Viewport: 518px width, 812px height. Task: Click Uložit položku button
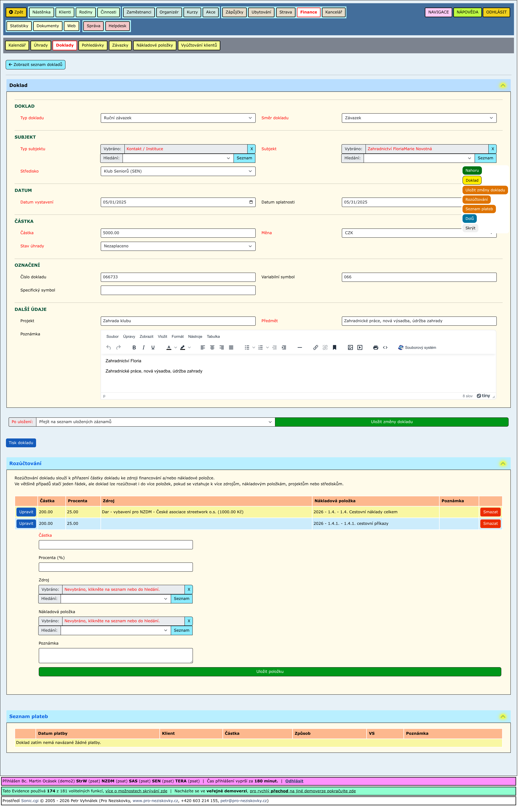(x=270, y=672)
